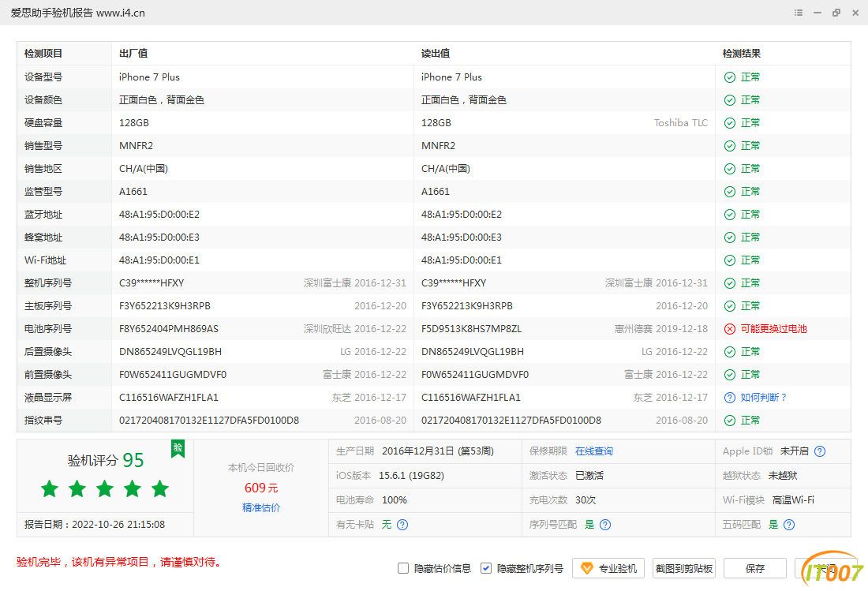
Task: Click 电池寿命 value 100%
Action: click(395, 500)
